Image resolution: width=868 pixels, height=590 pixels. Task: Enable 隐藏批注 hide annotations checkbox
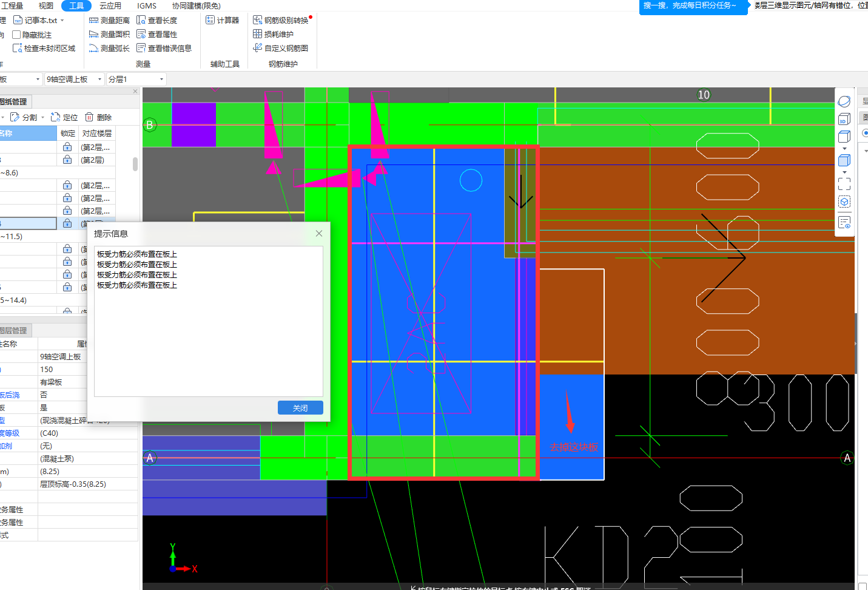17,35
